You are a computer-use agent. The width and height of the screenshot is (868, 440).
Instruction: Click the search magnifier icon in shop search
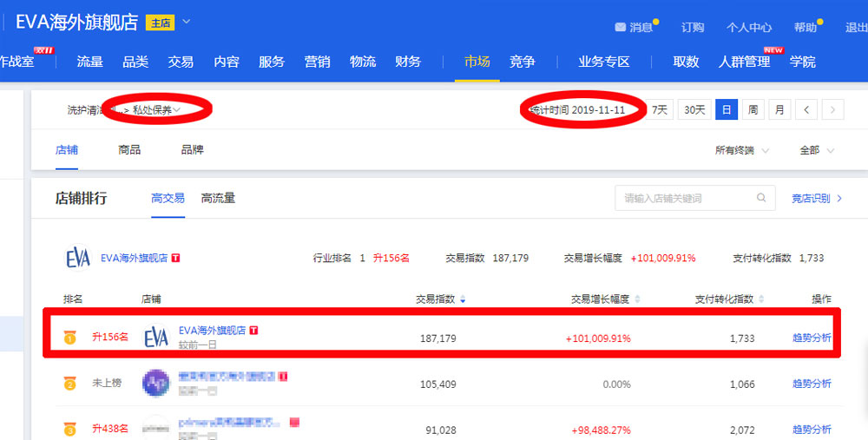click(761, 198)
